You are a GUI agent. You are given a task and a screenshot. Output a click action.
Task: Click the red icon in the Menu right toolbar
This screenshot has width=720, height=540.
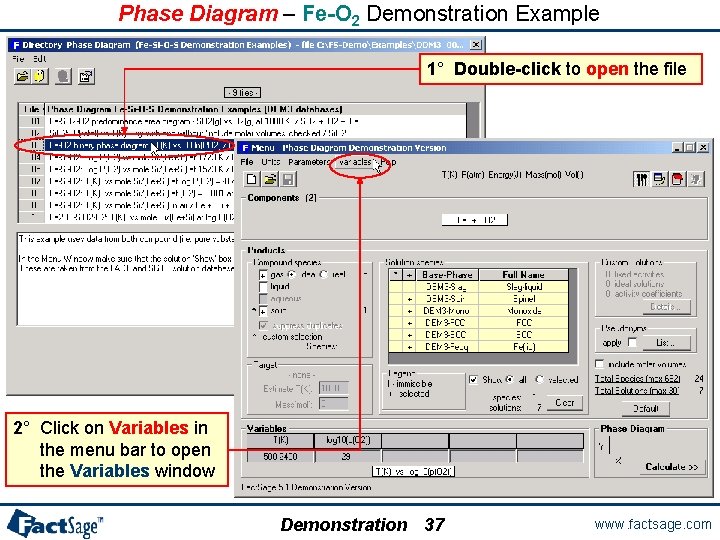pyautogui.click(x=677, y=179)
